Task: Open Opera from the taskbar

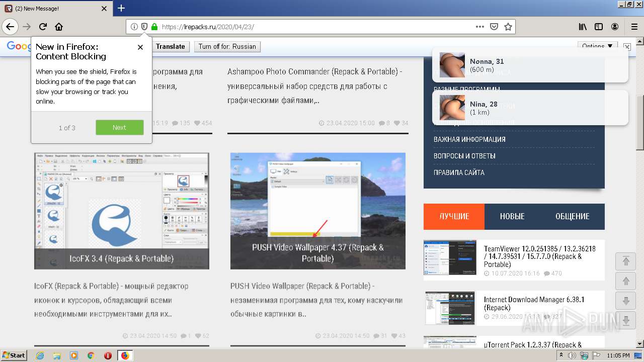Action: pyautogui.click(x=108, y=355)
